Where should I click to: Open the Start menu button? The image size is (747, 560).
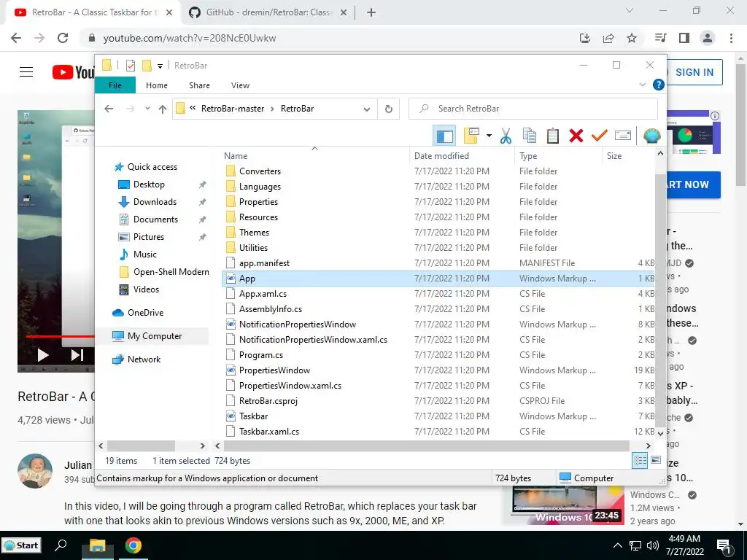click(x=21, y=545)
